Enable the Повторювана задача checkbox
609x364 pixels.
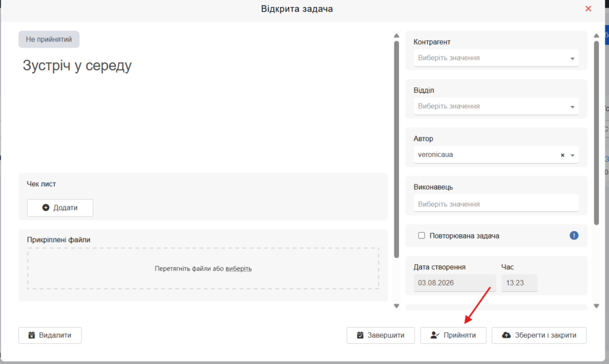click(422, 236)
